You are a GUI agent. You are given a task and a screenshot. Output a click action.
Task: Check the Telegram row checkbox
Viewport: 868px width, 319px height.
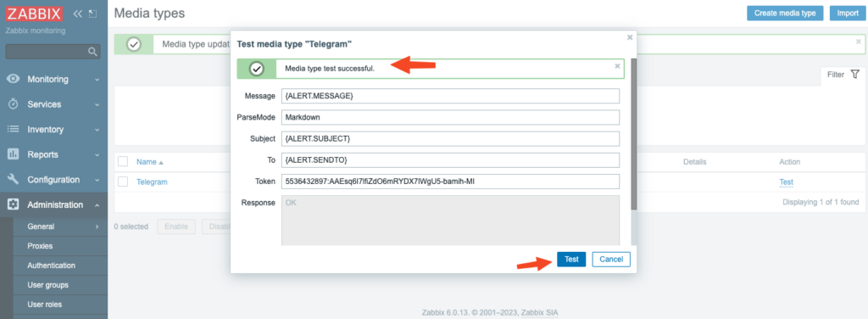click(123, 182)
